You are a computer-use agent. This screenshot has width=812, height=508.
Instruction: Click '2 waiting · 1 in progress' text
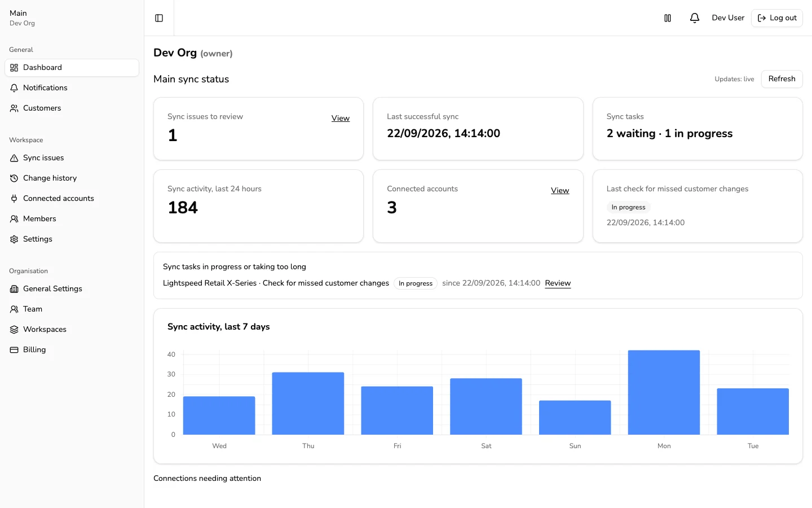[x=669, y=134]
